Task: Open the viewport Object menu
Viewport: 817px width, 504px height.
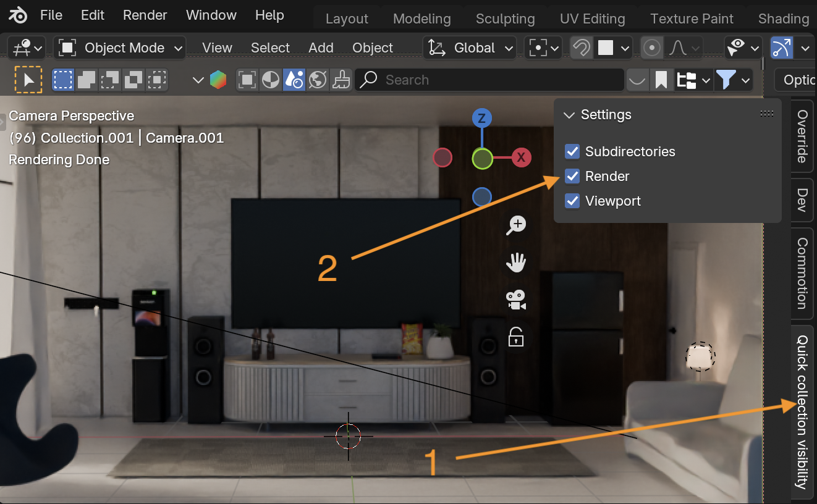Action: (373, 48)
